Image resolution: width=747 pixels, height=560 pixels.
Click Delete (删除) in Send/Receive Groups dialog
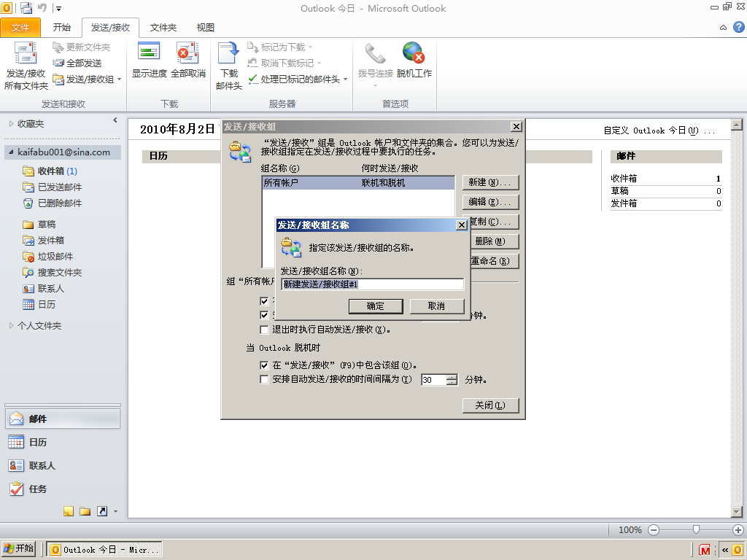[x=495, y=241]
